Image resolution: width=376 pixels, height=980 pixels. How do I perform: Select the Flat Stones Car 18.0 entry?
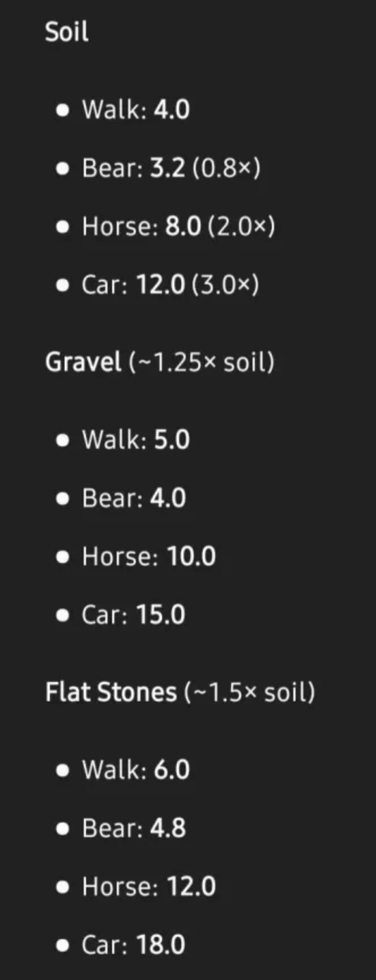[134, 945]
